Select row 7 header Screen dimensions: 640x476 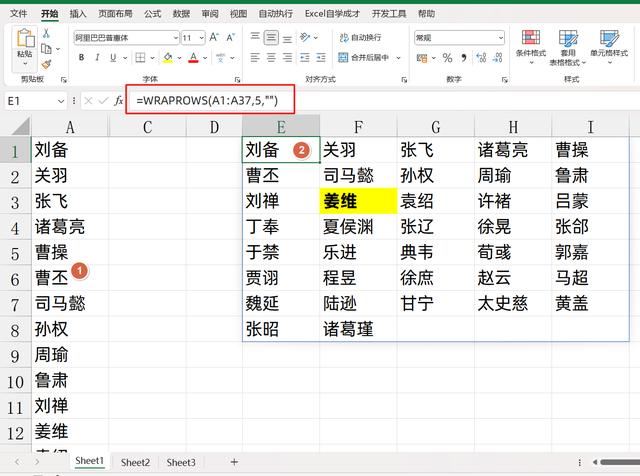pos(15,304)
